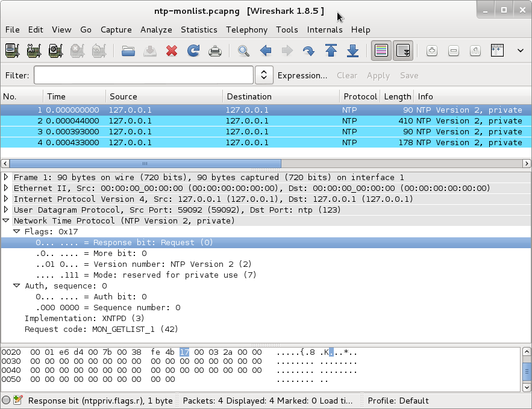This screenshot has width=532, height=409.
Task: Open the Edit menu
Action: [x=36, y=30]
